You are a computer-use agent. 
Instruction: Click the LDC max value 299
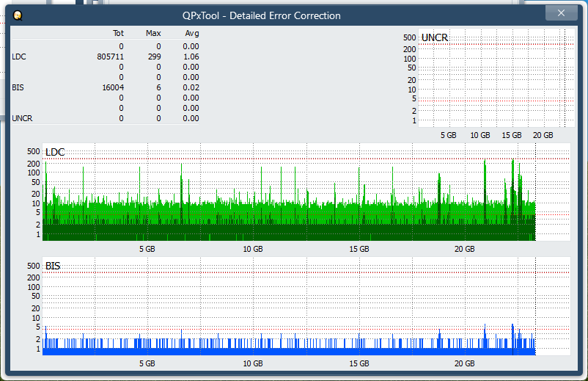point(154,57)
